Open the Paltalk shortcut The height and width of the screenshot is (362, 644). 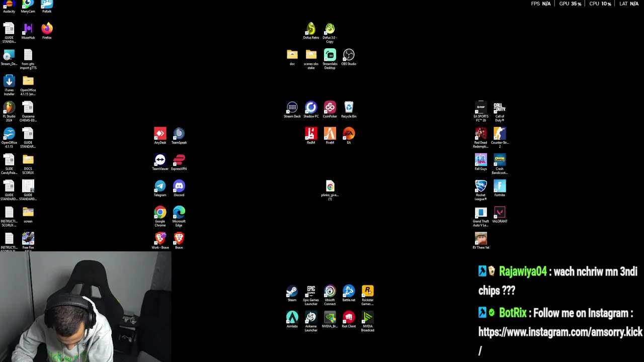(47, 7)
